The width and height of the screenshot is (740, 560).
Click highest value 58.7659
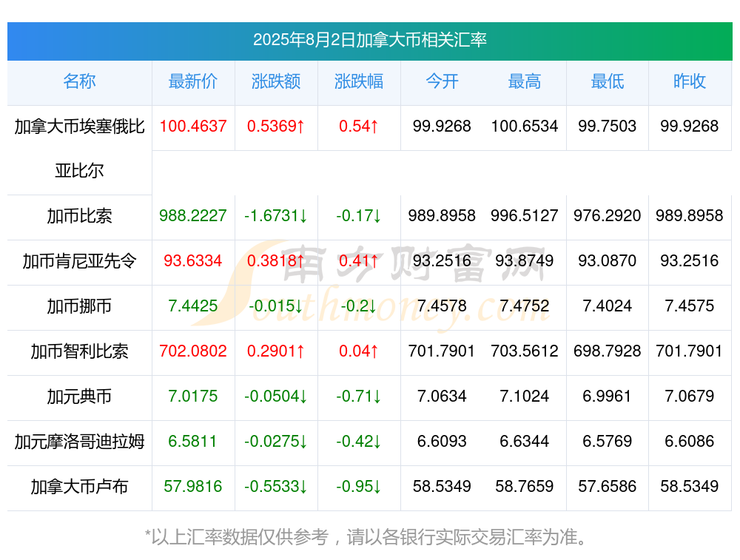click(525, 487)
